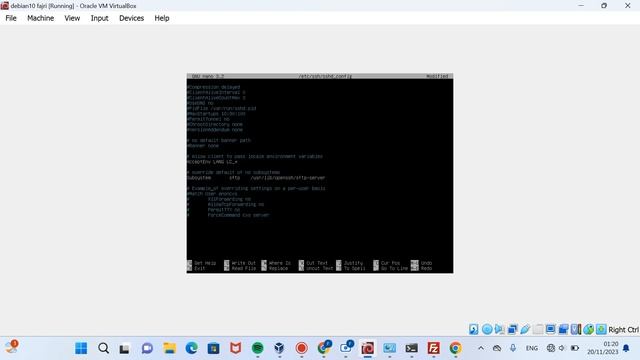Open the File menu in VirtualBox
The image size is (640, 360).
tap(11, 18)
